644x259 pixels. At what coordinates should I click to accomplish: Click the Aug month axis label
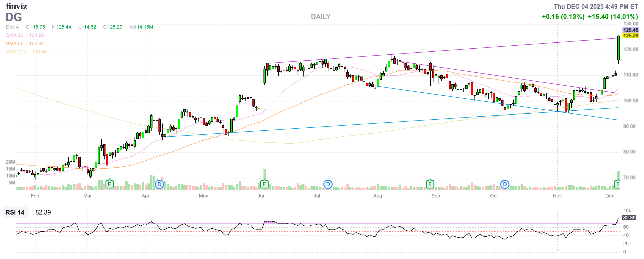[378, 196]
